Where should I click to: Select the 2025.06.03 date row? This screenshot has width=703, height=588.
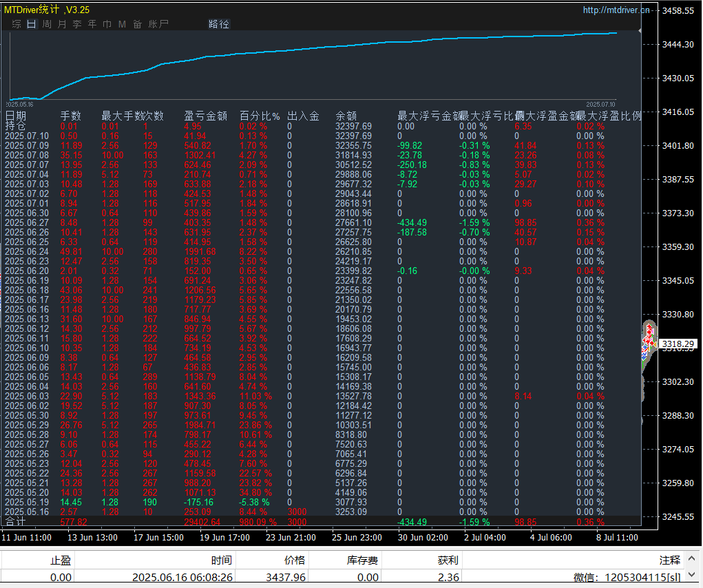27,396
